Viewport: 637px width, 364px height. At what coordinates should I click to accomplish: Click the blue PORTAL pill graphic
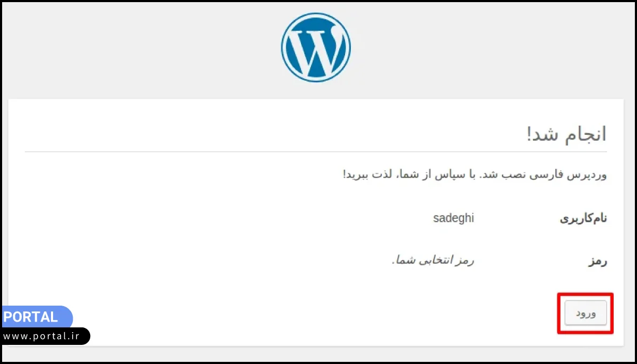click(x=35, y=317)
